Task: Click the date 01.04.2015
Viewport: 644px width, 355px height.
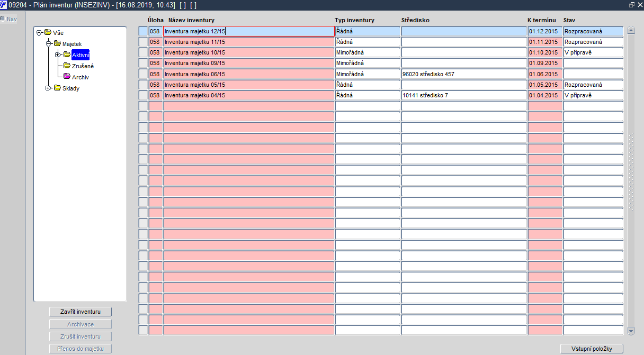Action: tap(545, 95)
